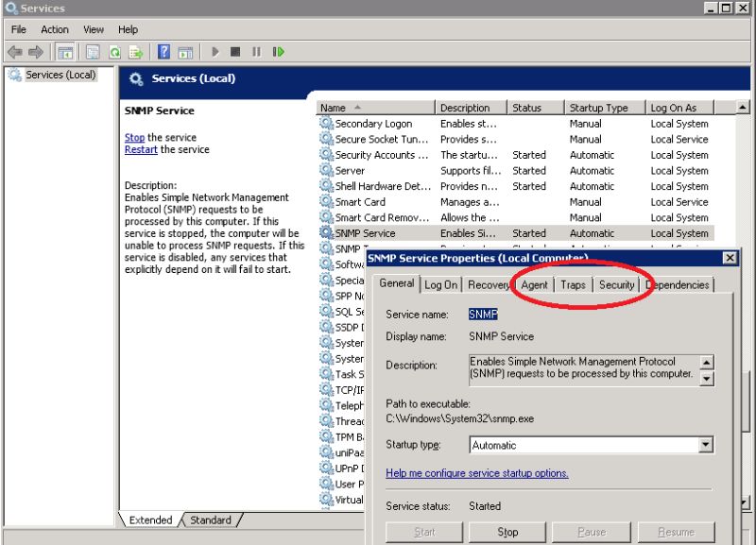Click the Refresh toolbar icon
The height and width of the screenshot is (545, 756).
click(x=113, y=52)
